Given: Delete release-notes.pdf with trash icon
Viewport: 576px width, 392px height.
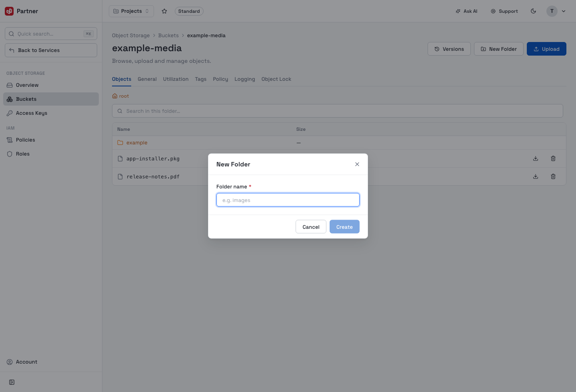Looking at the screenshot, I should pyautogui.click(x=553, y=176).
